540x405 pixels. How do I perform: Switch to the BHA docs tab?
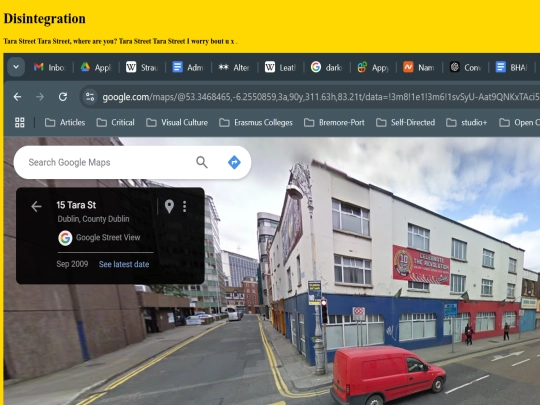511,67
